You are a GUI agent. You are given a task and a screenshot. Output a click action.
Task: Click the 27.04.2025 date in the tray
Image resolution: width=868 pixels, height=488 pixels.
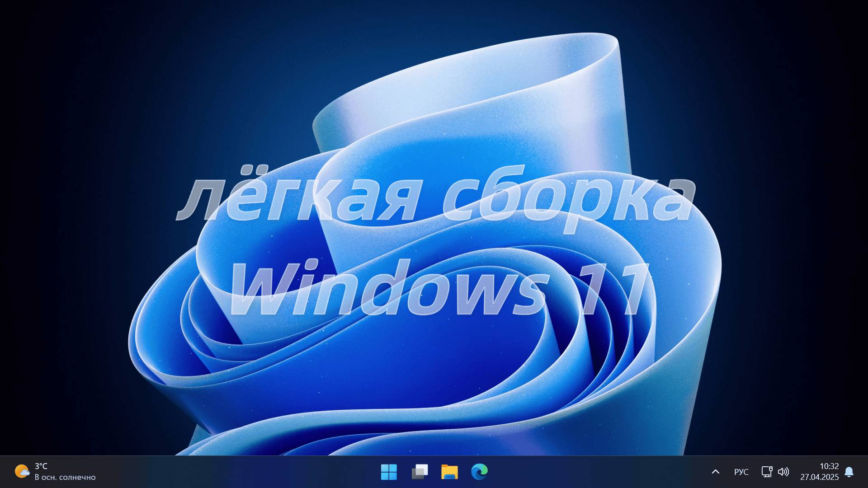(x=819, y=477)
